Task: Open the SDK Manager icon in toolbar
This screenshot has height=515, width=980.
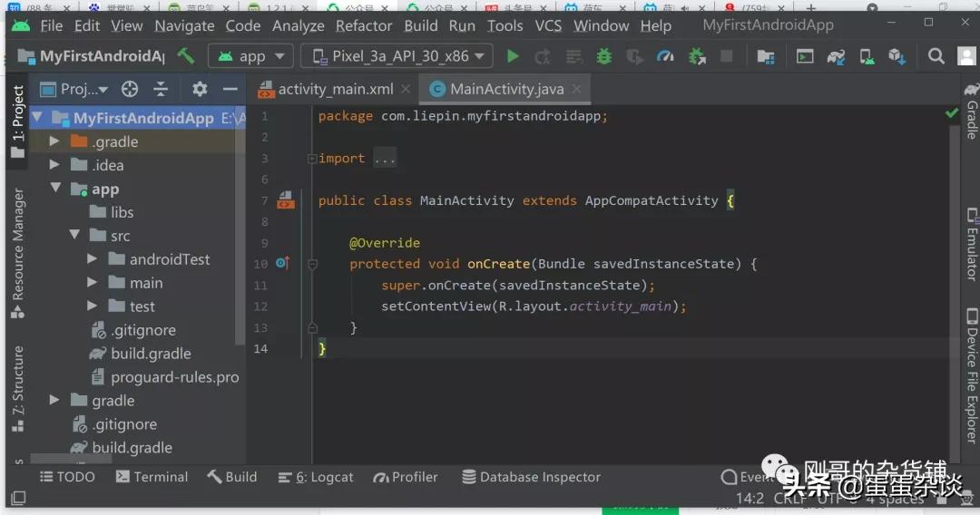Action: tap(897, 56)
